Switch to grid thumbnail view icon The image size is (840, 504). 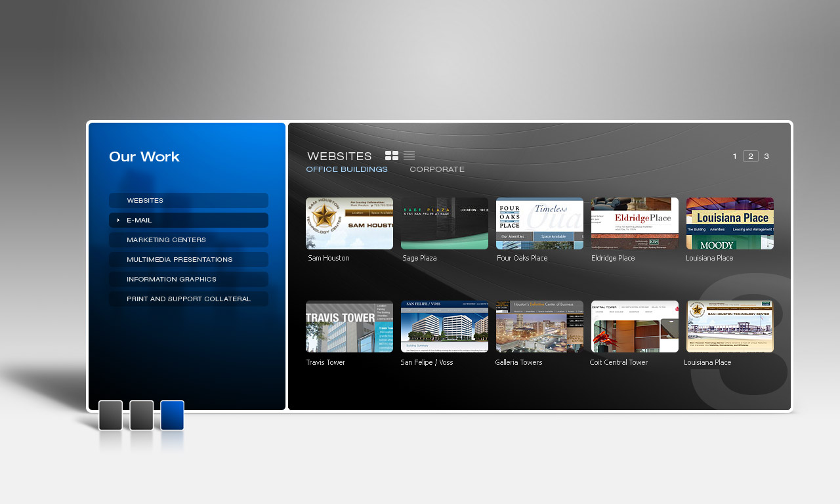pyautogui.click(x=392, y=156)
